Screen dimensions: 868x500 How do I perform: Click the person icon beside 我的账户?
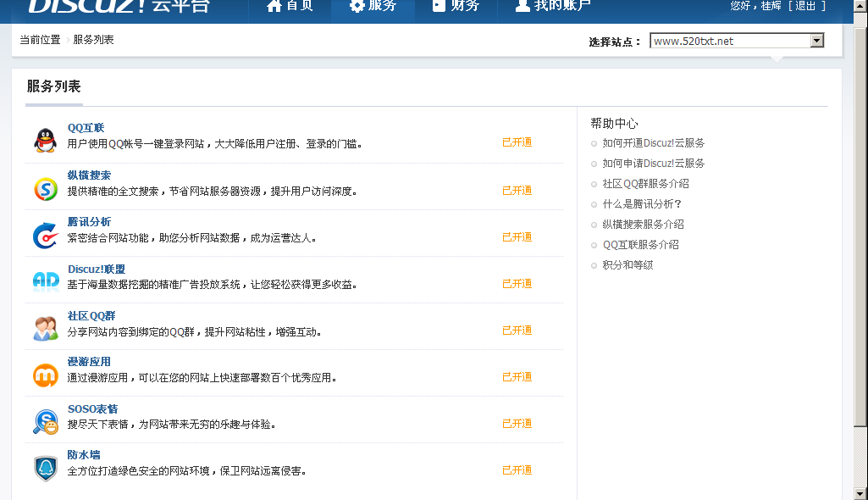tap(522, 6)
